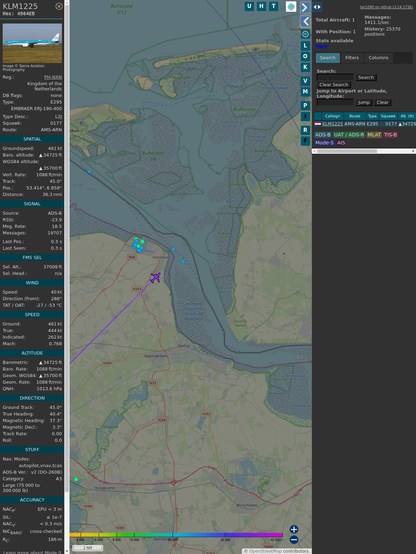
Task: Click the Clear Search button
Action: pos(334,85)
